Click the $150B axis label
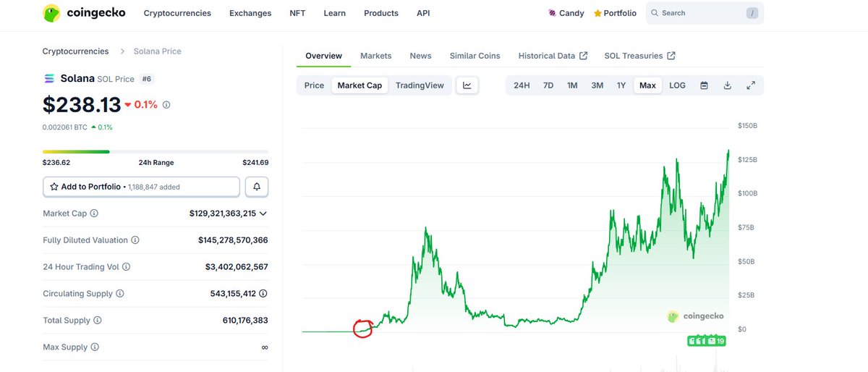This screenshot has width=868, height=372. 747,126
